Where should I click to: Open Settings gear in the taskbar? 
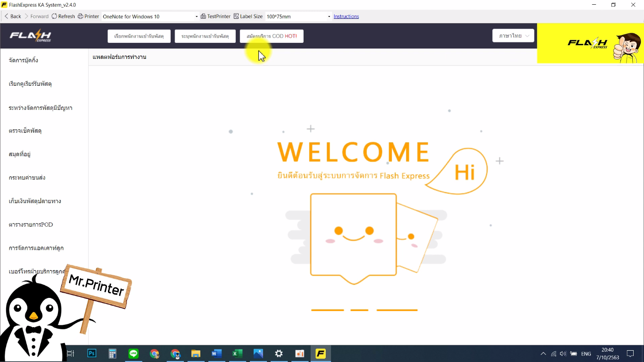pyautogui.click(x=279, y=354)
